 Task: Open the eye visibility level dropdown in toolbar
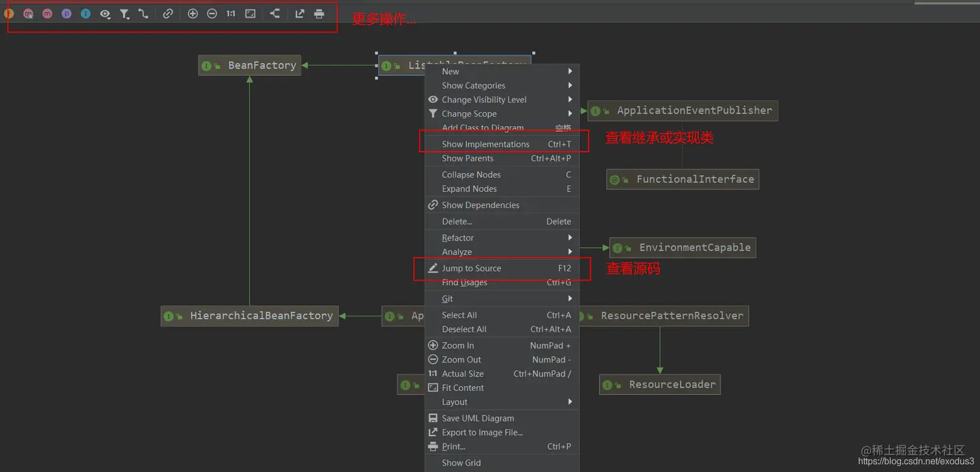[x=105, y=14]
